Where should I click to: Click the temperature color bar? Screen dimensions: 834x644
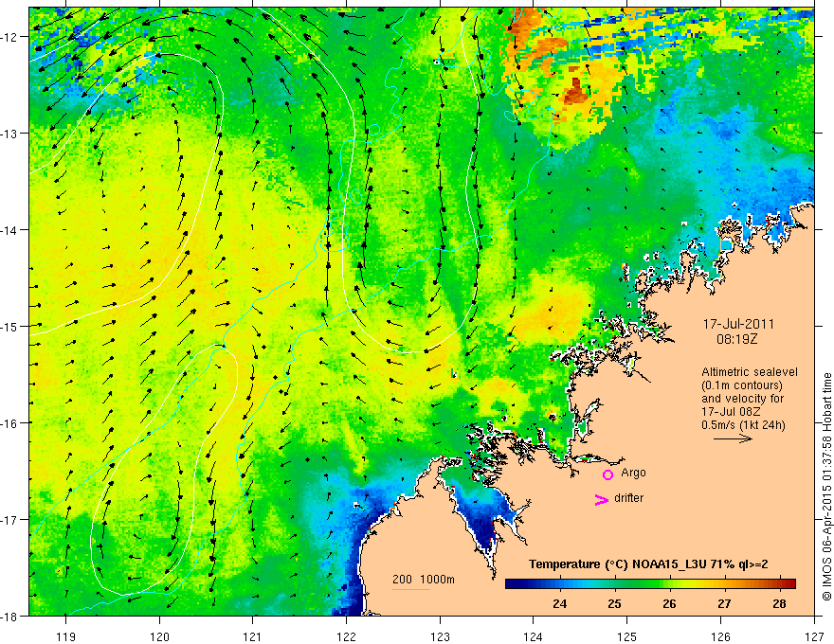tap(650, 583)
